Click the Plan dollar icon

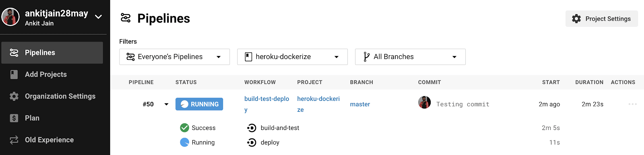coord(14,118)
